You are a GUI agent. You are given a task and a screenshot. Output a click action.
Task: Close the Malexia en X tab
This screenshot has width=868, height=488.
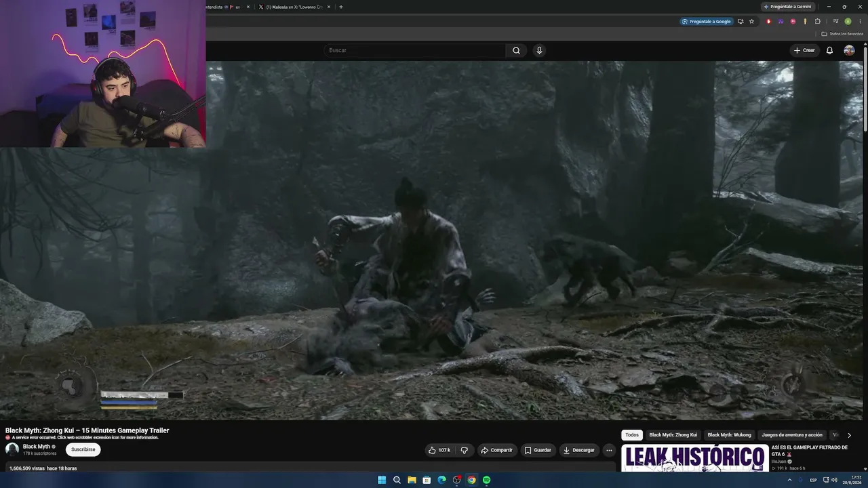(329, 7)
